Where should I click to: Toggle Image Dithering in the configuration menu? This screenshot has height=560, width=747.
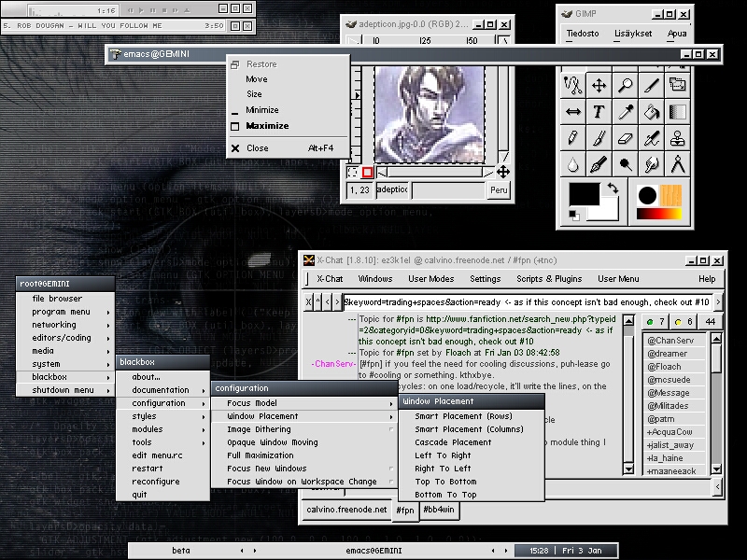tap(304, 429)
